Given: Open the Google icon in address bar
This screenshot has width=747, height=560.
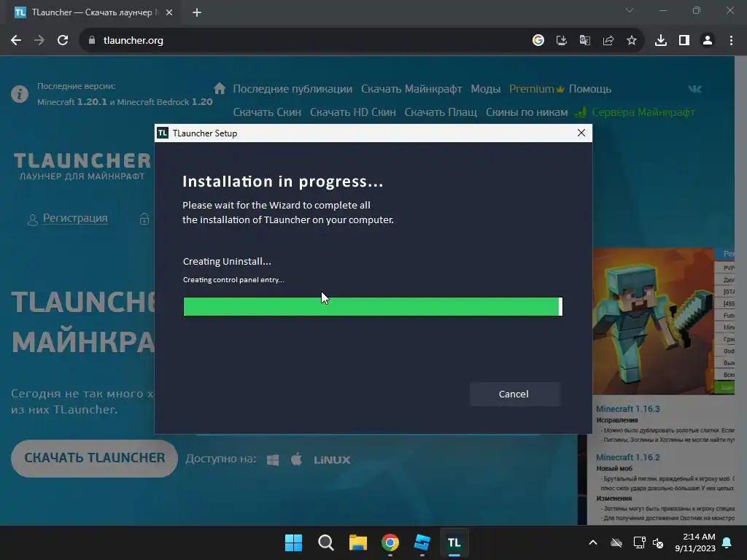Looking at the screenshot, I should point(538,41).
